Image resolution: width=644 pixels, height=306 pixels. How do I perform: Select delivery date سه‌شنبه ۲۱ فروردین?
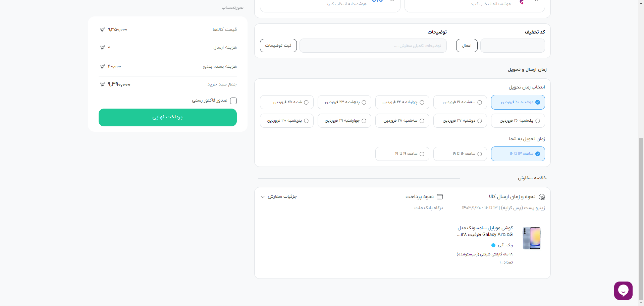point(460,102)
